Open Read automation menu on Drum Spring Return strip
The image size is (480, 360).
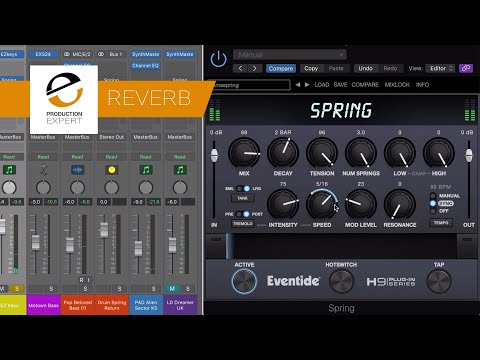pyautogui.click(x=112, y=157)
